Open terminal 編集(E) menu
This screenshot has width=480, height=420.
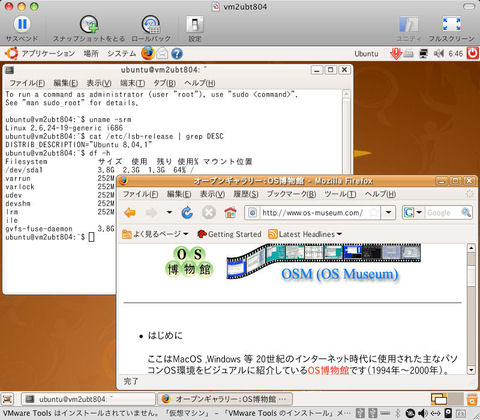tap(66, 83)
